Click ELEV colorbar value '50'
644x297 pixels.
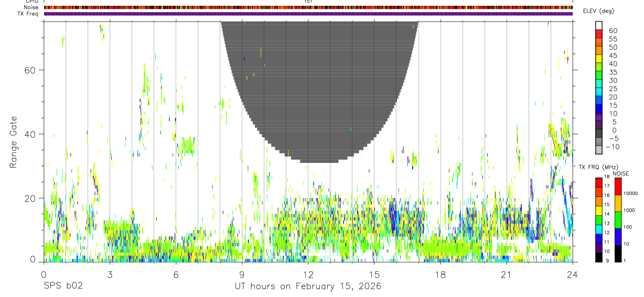coord(613,48)
